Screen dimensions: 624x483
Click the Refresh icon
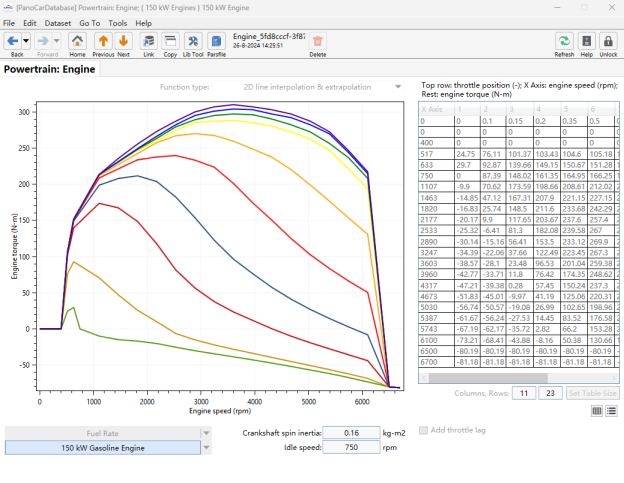pos(564,41)
